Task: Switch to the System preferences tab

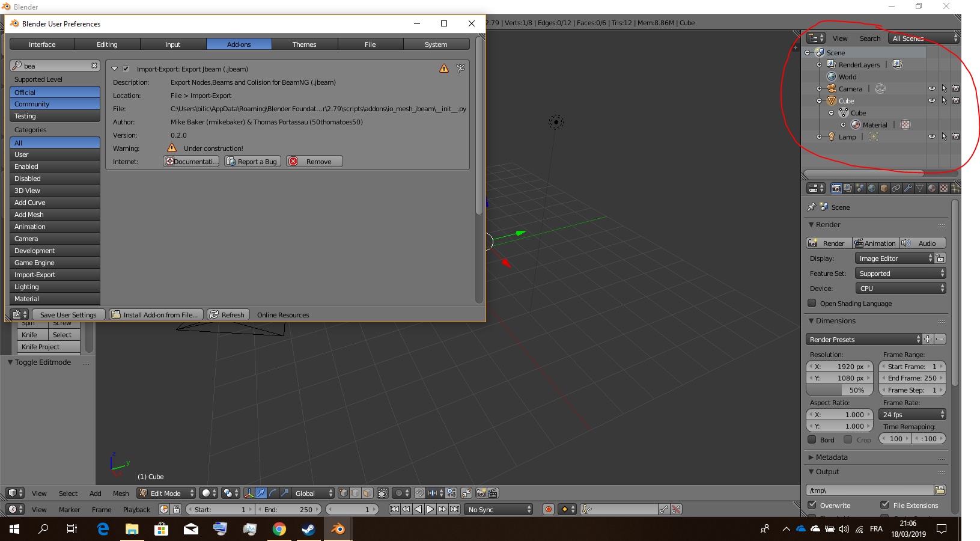Action: point(436,44)
